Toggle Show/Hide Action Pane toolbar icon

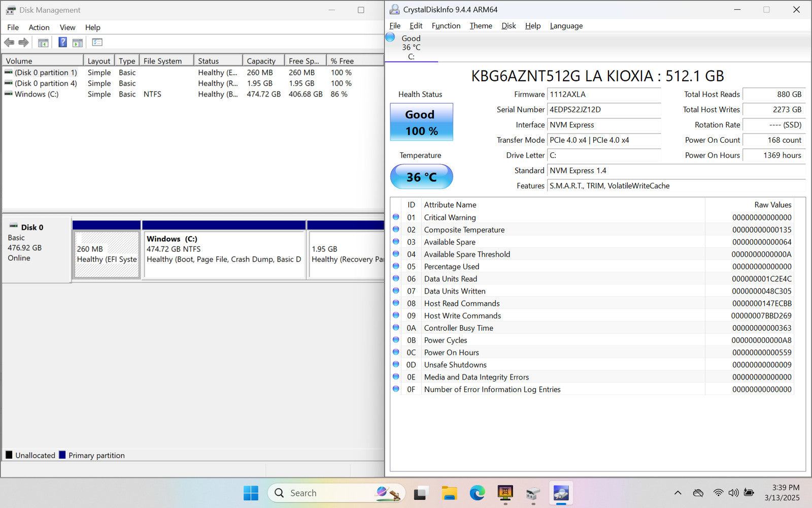(77, 43)
